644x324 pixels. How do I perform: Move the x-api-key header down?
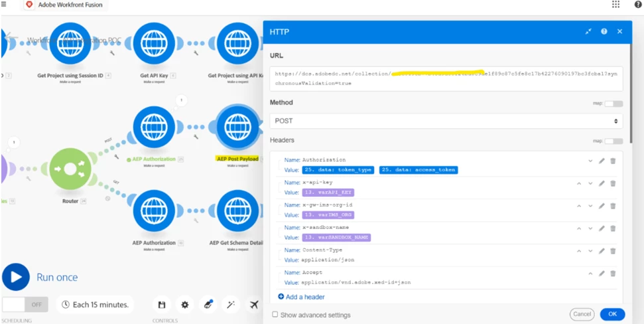pyautogui.click(x=590, y=183)
